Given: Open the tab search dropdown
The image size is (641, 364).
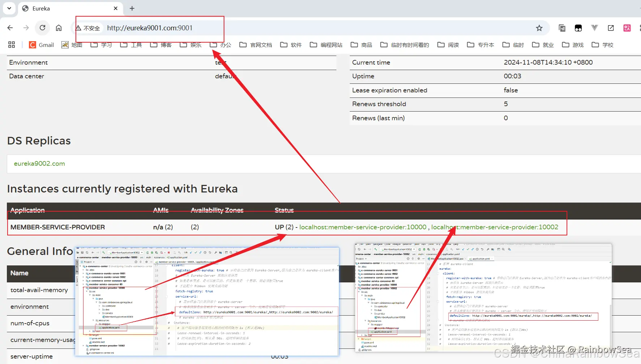Looking at the screenshot, I should pos(9,8).
